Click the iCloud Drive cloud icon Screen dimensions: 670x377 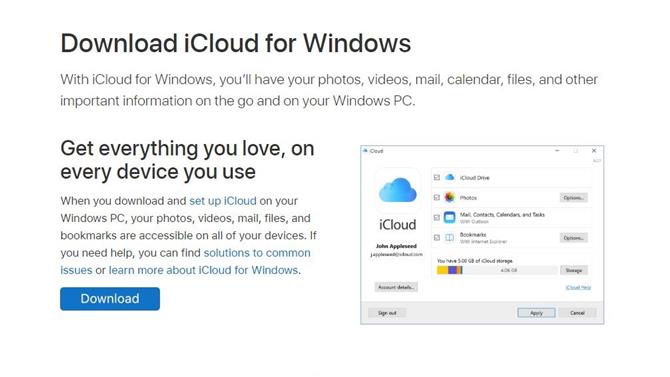click(x=450, y=177)
